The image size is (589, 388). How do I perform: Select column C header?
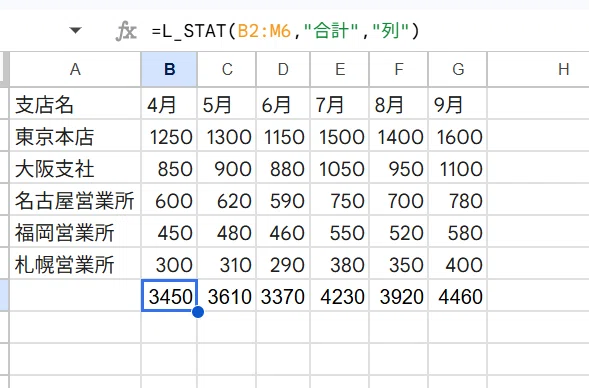coord(227,69)
